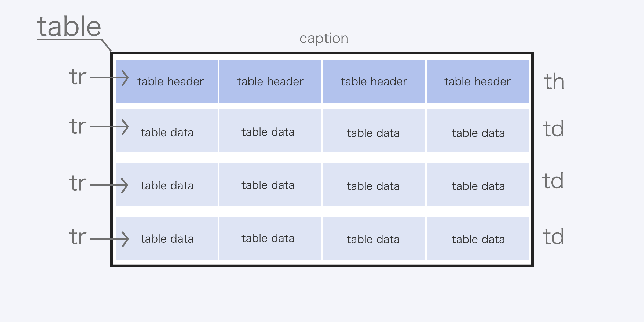Select the second 'table header' cell
The width and height of the screenshot is (644, 322).
270,81
